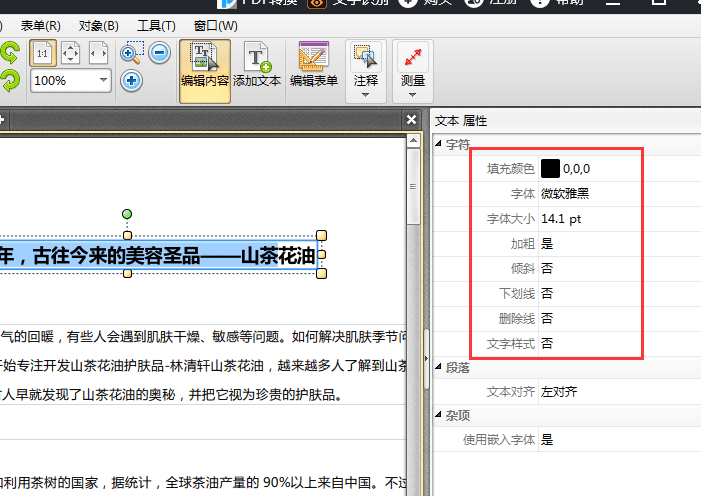Click the panel splitter collapse arrow
701x496 pixels.
click(x=426, y=358)
